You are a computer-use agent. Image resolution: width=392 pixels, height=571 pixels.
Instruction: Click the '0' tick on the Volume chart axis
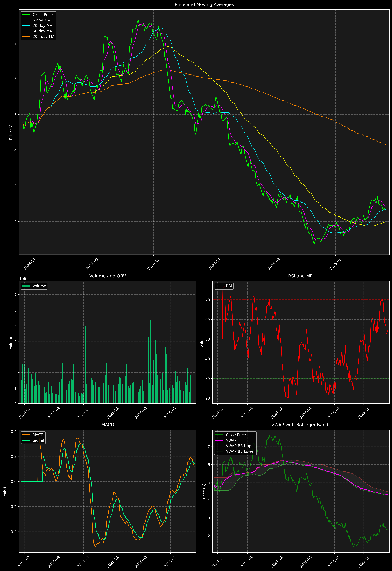click(x=15, y=404)
